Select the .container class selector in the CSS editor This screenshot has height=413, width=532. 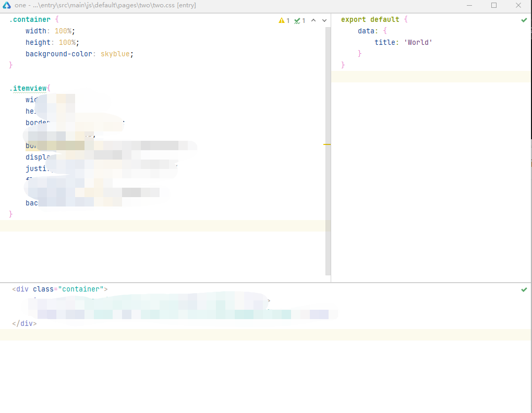(x=29, y=19)
